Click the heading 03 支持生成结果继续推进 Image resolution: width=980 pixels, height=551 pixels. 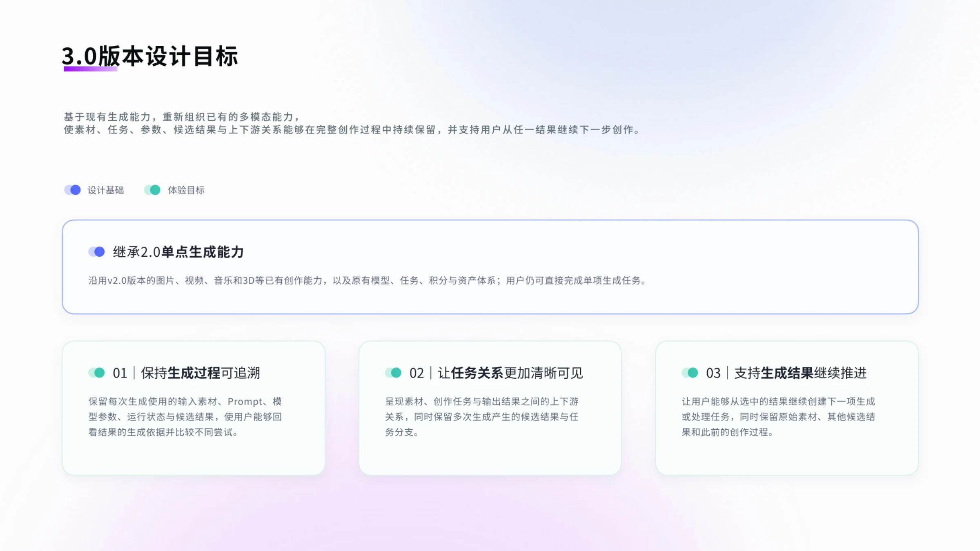(786, 373)
